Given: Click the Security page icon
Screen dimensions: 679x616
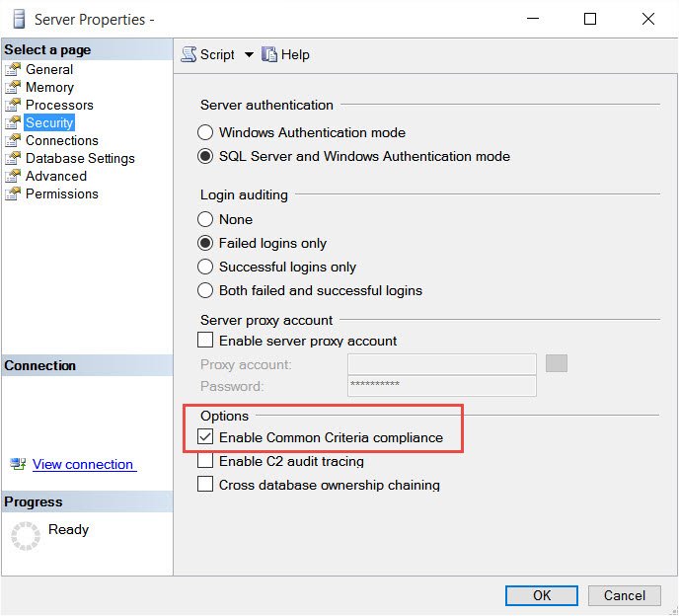Looking at the screenshot, I should click(x=13, y=122).
